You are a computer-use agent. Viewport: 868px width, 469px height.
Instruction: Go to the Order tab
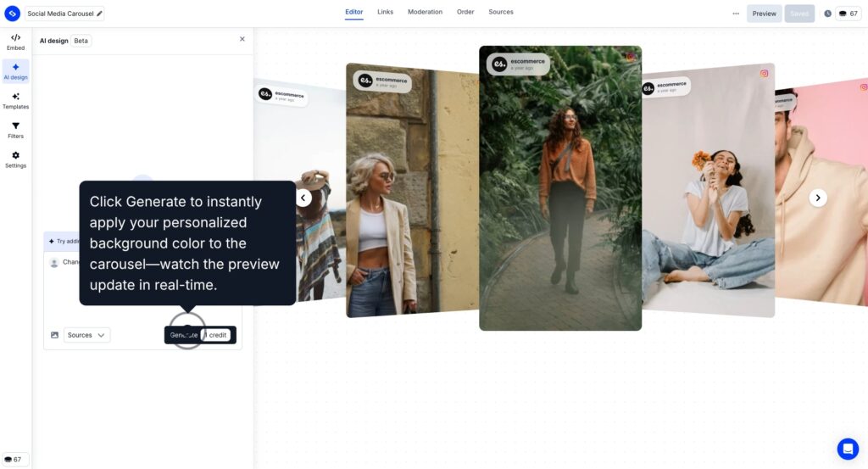point(465,12)
